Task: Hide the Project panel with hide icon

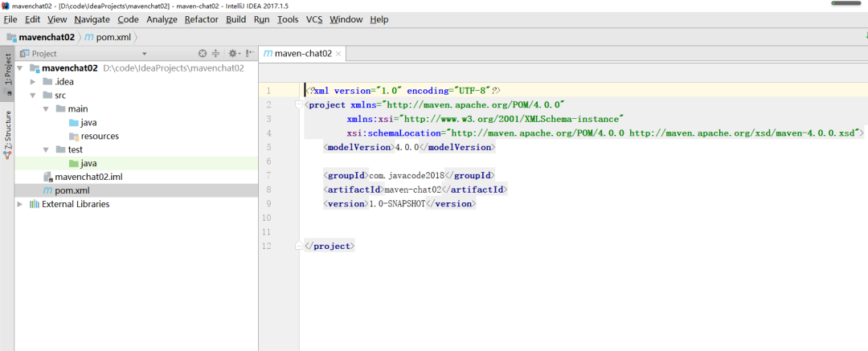Action: [x=250, y=54]
